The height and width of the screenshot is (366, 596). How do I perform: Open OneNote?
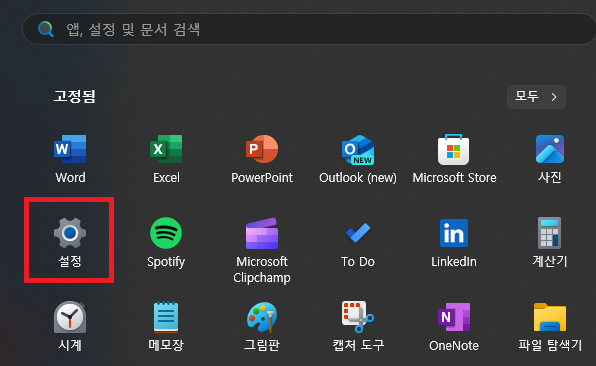(x=454, y=326)
